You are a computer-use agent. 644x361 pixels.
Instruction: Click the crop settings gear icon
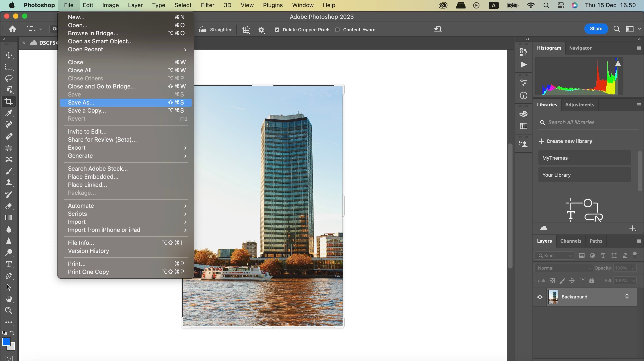(x=261, y=29)
